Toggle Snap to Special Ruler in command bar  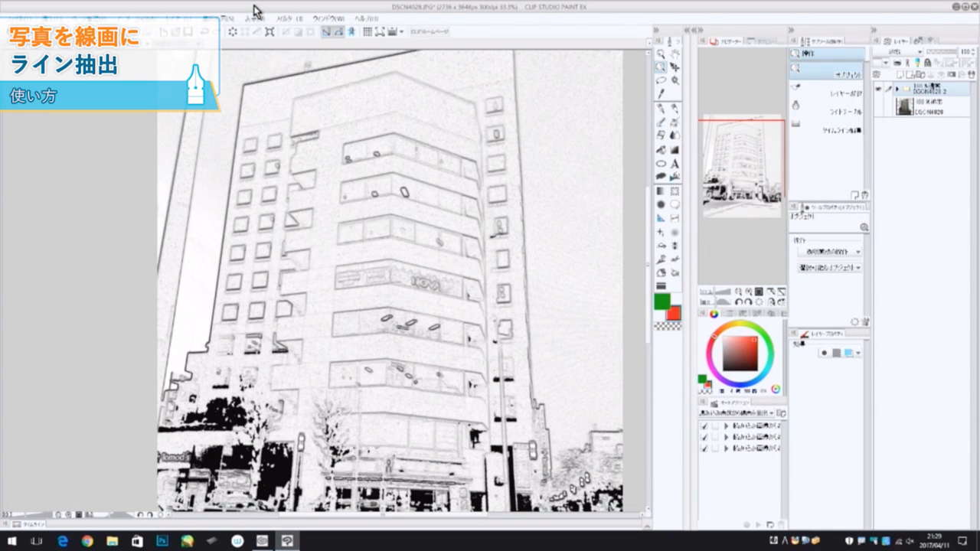[x=338, y=31]
